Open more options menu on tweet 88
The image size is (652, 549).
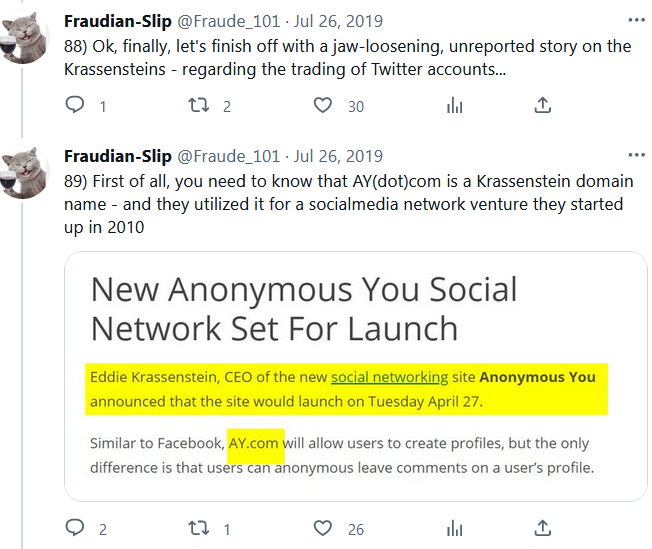tap(636, 19)
